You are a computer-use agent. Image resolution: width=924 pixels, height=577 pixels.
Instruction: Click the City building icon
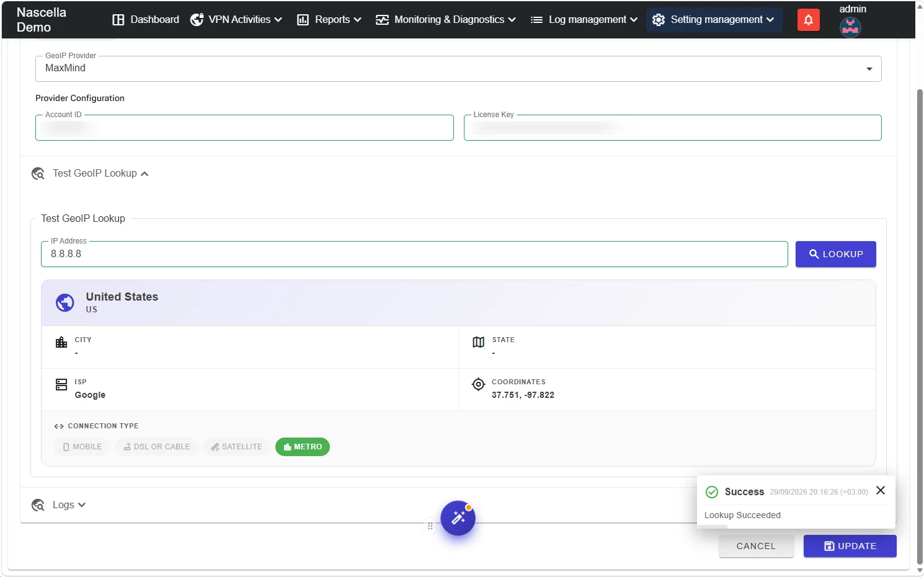coord(61,342)
